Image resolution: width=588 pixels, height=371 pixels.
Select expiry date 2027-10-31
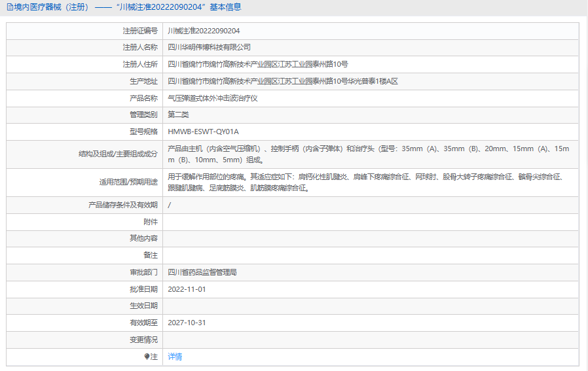point(187,323)
